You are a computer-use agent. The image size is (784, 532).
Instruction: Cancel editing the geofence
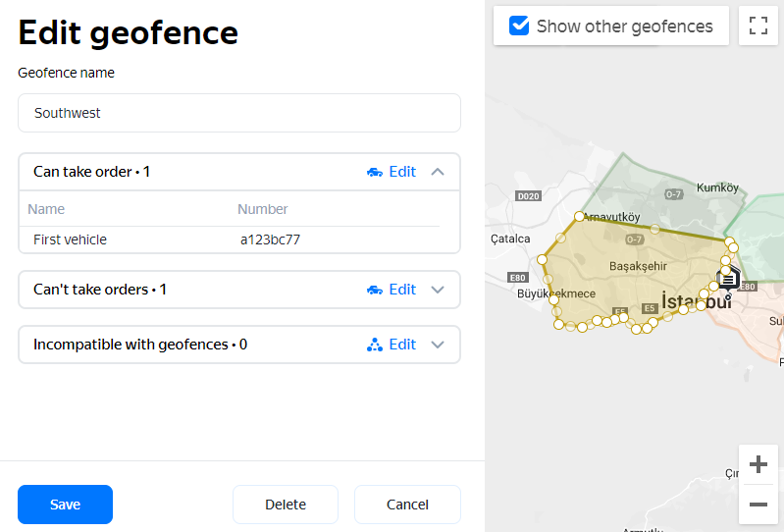[x=407, y=505]
